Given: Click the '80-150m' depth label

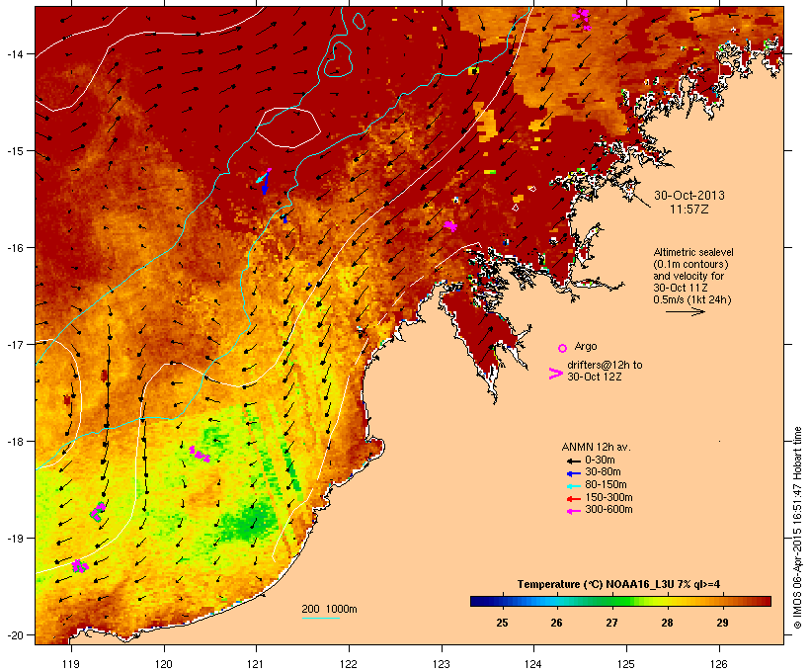Looking at the screenshot, I should tap(606, 485).
